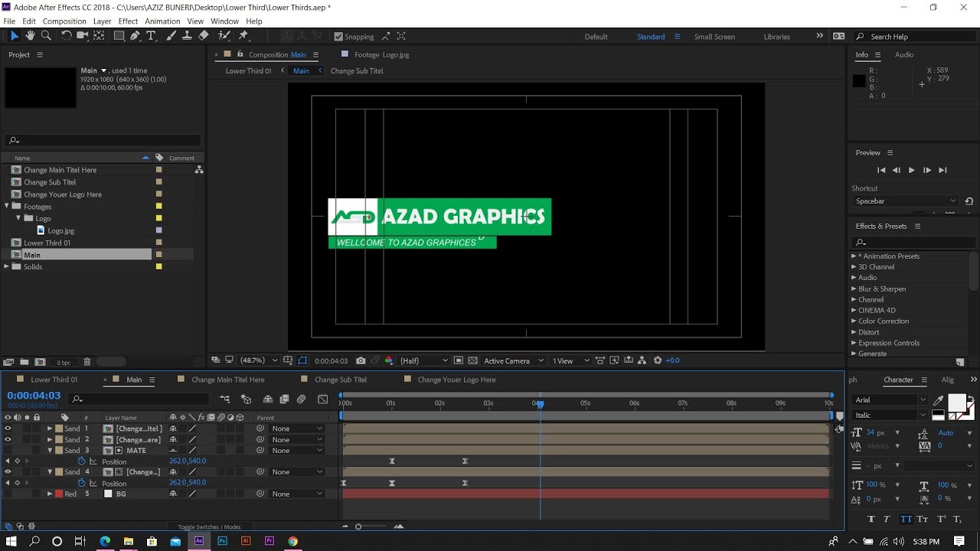Expand the BG layer properties
The width and height of the screenshot is (980, 551).
click(50, 494)
